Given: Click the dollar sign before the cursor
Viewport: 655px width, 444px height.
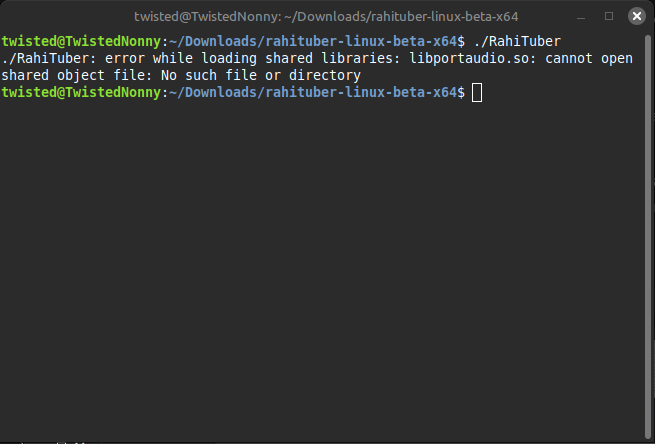Looking at the screenshot, I should [461, 92].
